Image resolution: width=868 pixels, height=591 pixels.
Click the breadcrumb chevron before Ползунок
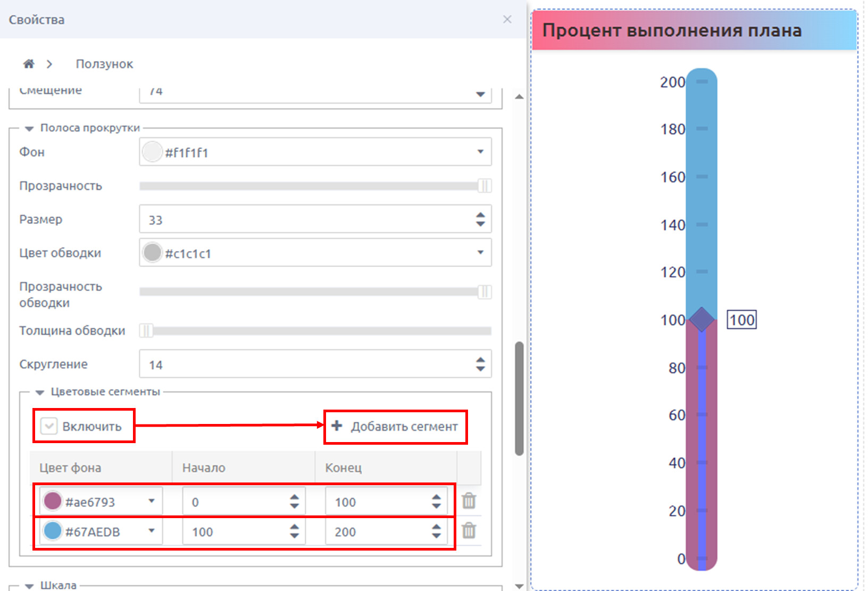pyautogui.click(x=49, y=64)
